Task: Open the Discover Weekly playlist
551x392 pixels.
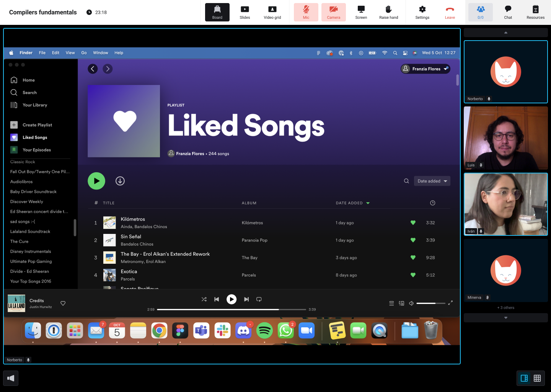Action: (x=27, y=202)
